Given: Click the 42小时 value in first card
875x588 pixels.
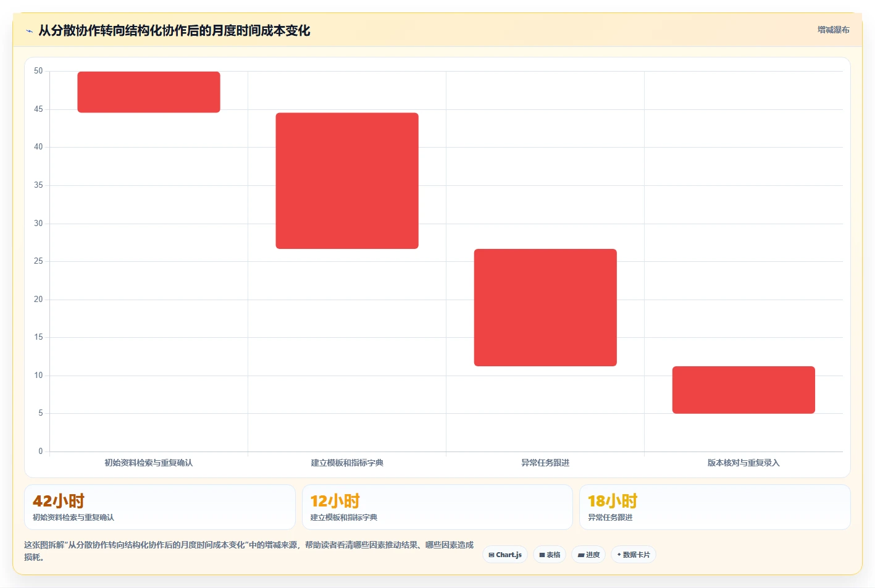Looking at the screenshot, I should point(59,501).
